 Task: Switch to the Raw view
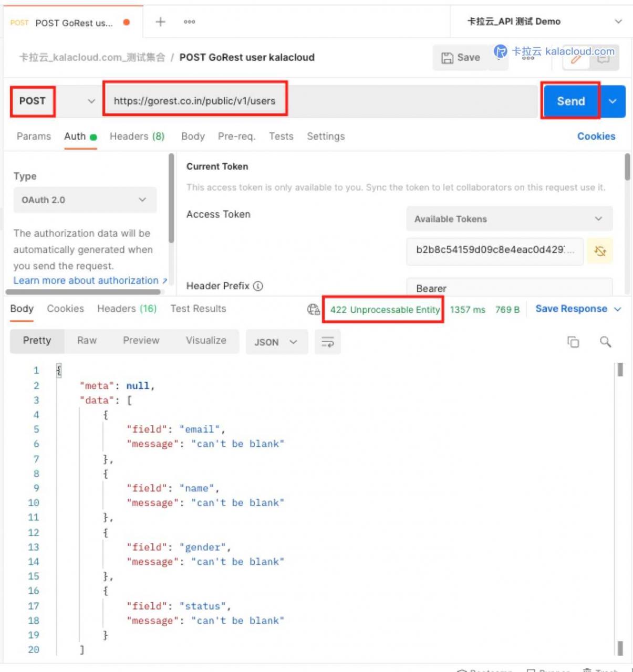[87, 341]
